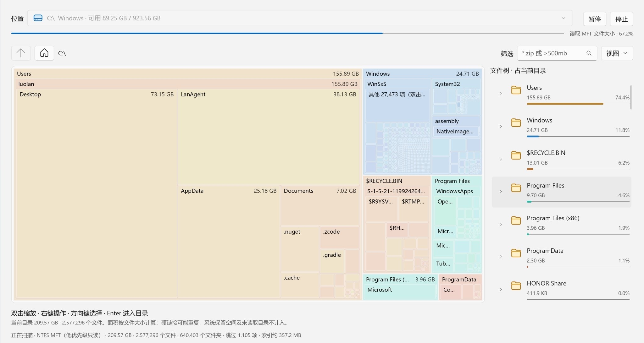644x343 pixels.
Task: Click the 暂停 pause button
Action: [x=595, y=19]
